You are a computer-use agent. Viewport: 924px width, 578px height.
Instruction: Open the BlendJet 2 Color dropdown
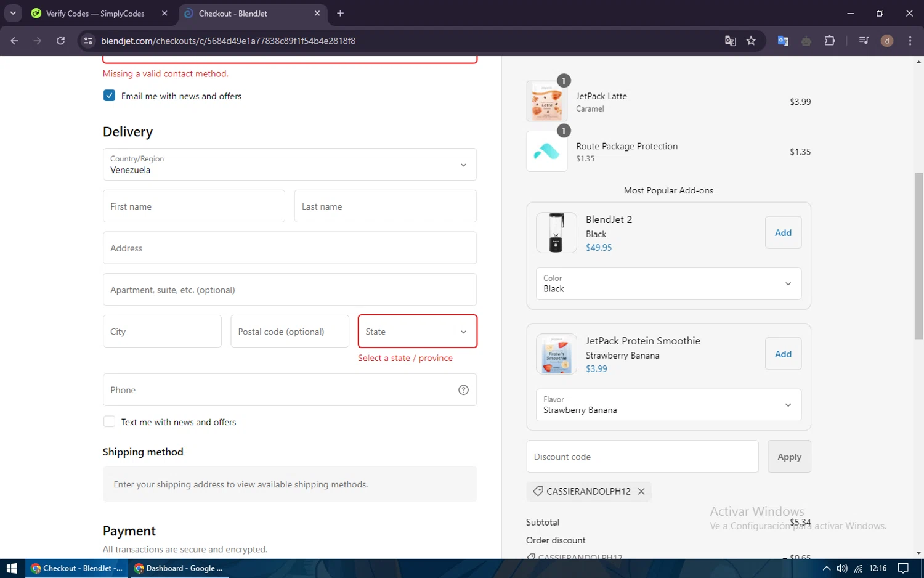pos(668,283)
